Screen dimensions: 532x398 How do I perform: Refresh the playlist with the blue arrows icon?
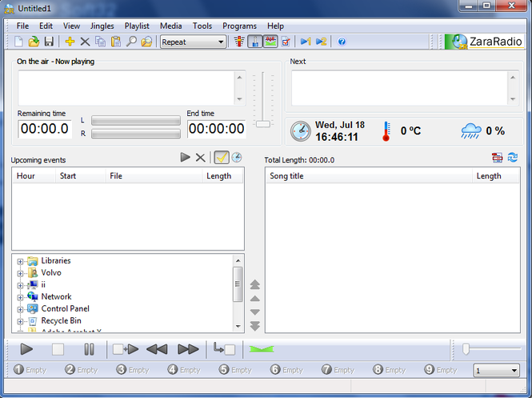pyautogui.click(x=513, y=158)
